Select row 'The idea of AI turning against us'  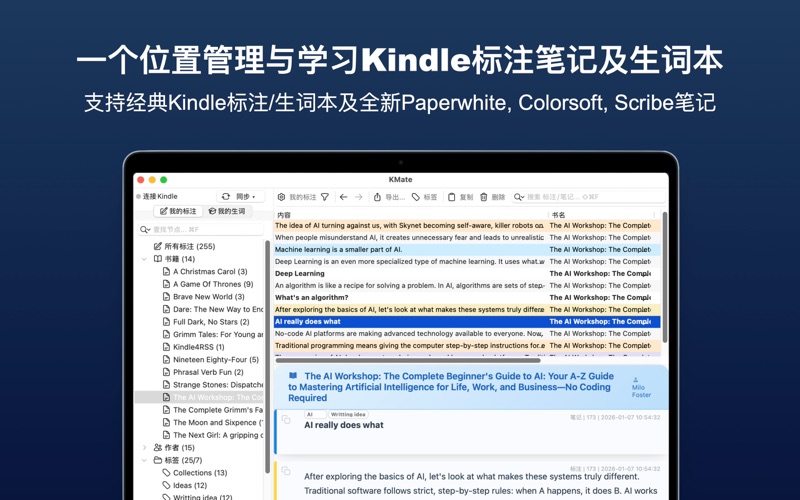467,226
